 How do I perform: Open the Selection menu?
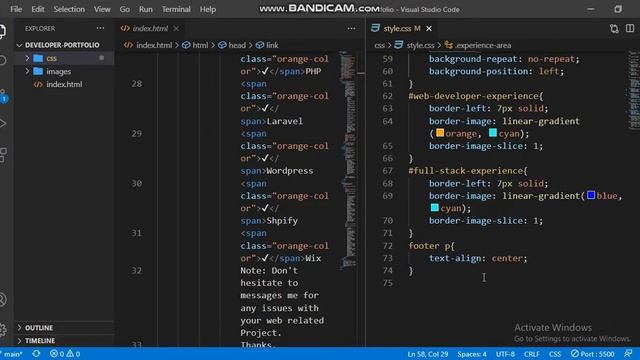pos(69,9)
